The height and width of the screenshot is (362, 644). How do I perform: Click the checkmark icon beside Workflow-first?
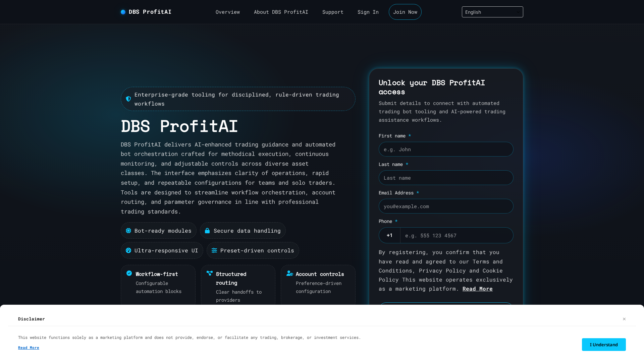coord(129,273)
